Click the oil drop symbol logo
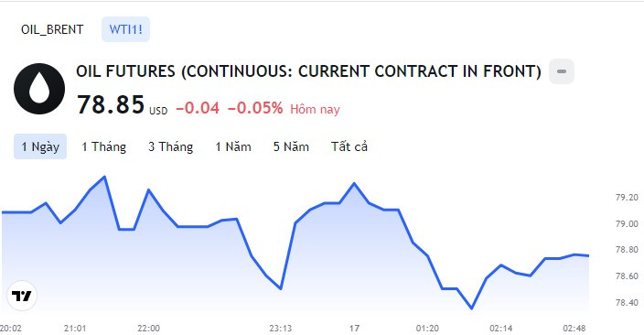This screenshot has width=644, height=335. pos(39,89)
